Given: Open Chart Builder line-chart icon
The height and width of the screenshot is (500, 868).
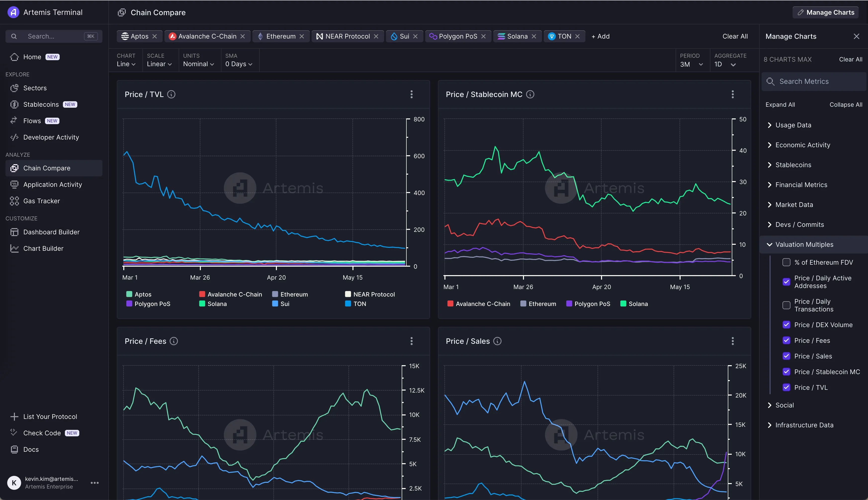Looking at the screenshot, I should [14, 249].
